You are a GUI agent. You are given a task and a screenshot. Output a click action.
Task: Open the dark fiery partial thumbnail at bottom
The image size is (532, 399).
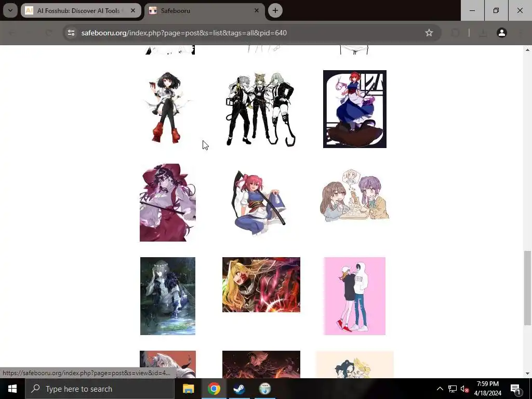tap(261, 364)
